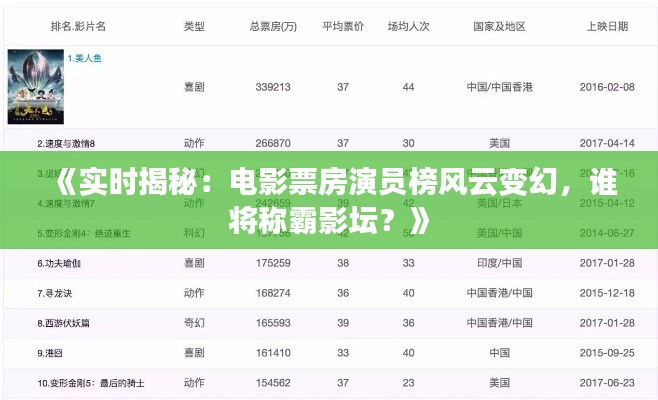Click the 类型 column header
Viewport: 658px width, 400px height.
[x=194, y=26]
